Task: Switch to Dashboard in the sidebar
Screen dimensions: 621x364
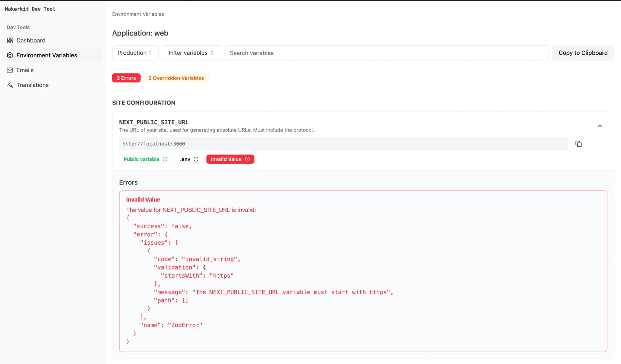Action: click(31, 40)
